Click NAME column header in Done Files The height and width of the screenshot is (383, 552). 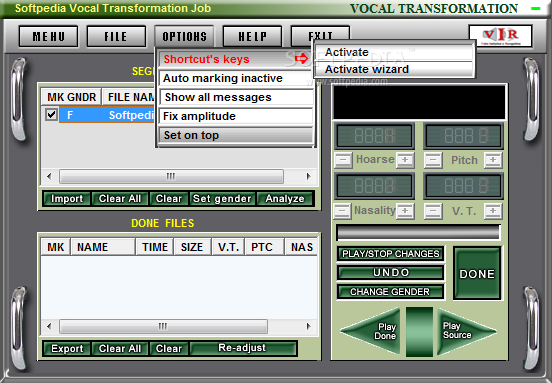point(103,247)
